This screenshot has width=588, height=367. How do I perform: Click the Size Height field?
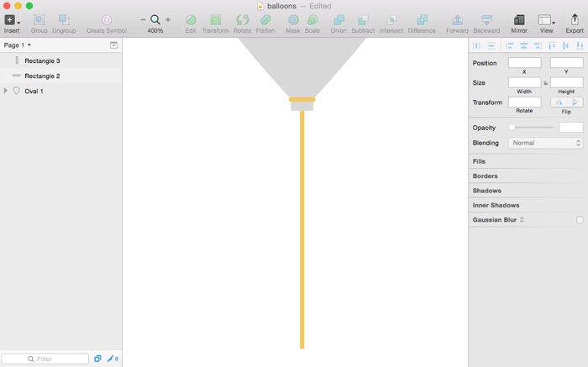click(567, 82)
